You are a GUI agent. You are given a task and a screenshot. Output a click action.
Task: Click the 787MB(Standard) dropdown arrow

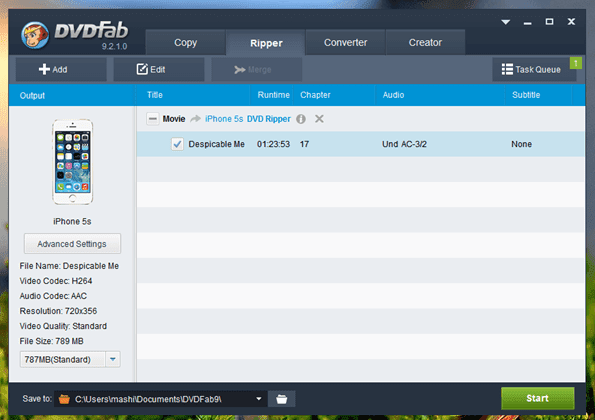click(113, 359)
